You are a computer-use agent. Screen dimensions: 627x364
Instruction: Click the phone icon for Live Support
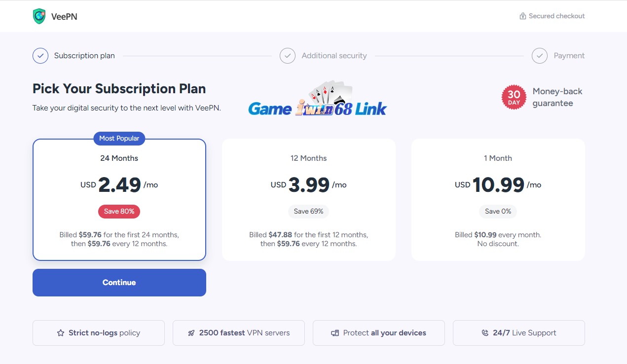[x=485, y=333]
